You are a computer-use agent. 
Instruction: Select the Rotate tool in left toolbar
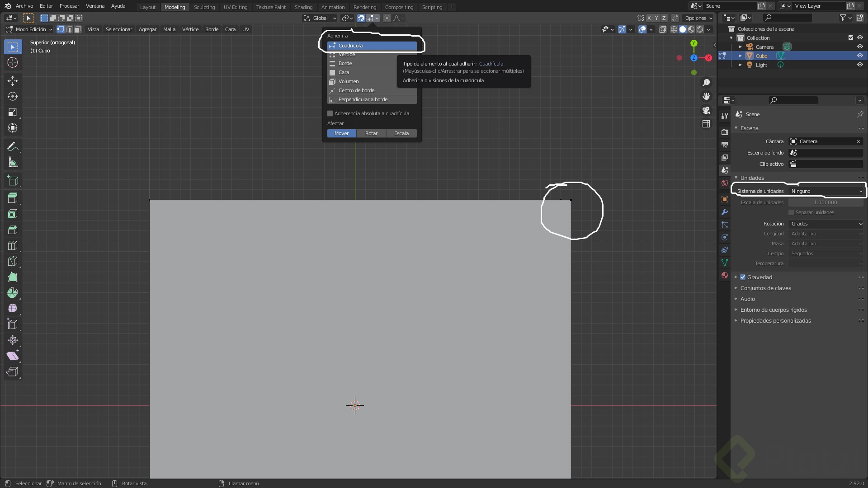point(13,97)
